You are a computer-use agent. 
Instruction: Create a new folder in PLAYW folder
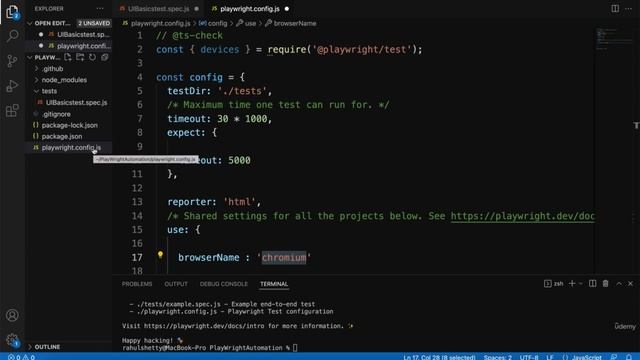[x=80, y=57]
